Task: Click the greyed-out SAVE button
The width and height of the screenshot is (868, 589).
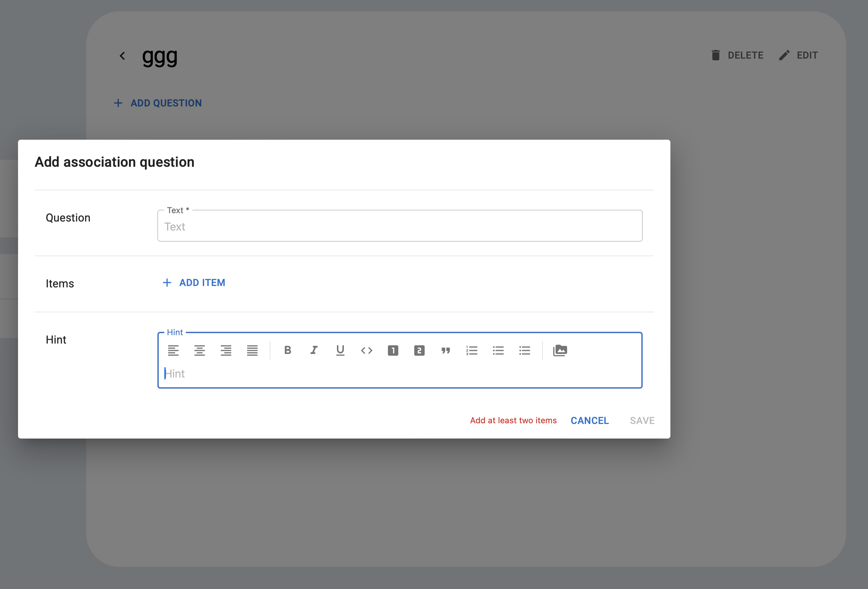Action: click(x=642, y=421)
